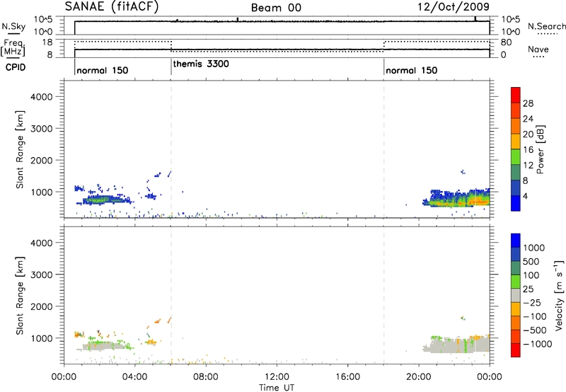Click the 4 tick label on power colorbar
Viewport: 566px width, 392px height.
point(526,197)
